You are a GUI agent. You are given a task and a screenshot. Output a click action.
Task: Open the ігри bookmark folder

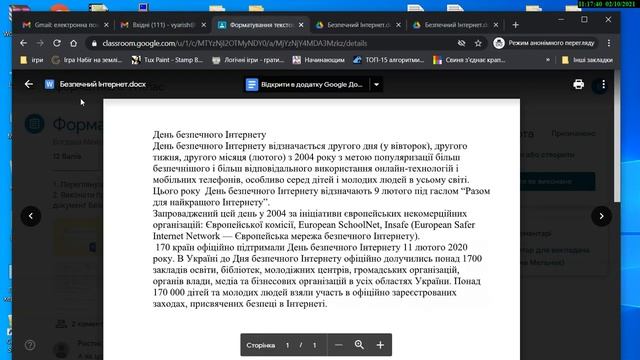pos(32,60)
